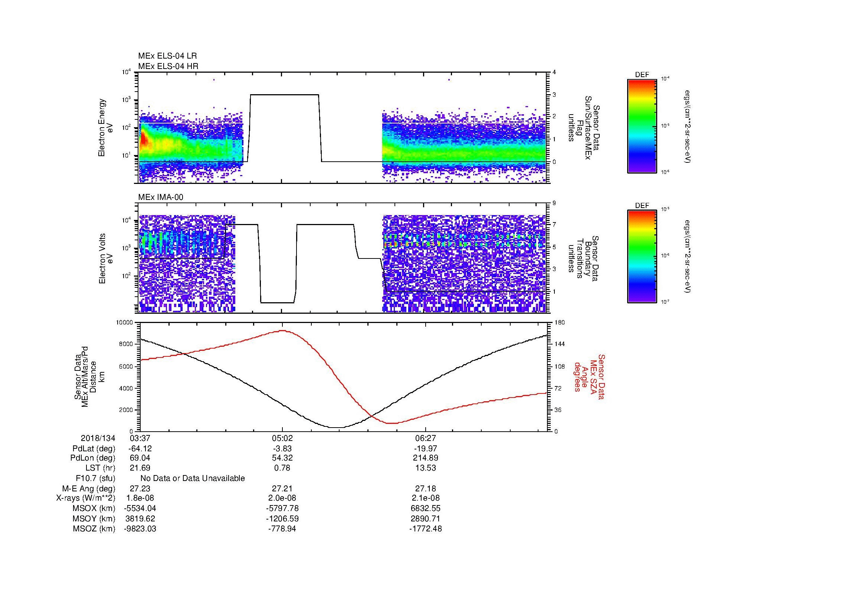Click the 'MSOX (km)' row label
868x613 pixels.
coord(94,508)
